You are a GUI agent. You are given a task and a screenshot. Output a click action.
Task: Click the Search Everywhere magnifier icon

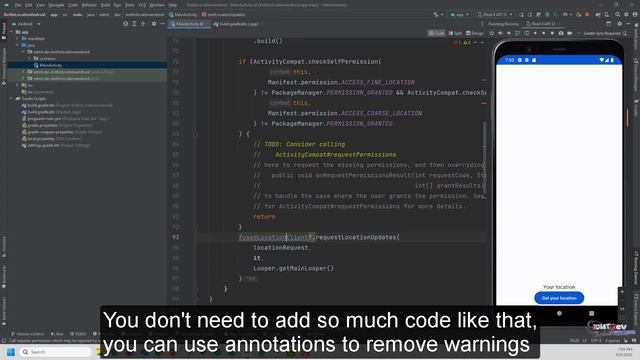[618, 15]
